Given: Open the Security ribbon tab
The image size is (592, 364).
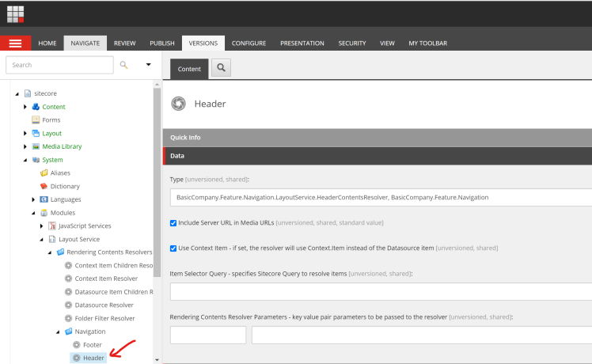Looking at the screenshot, I should coord(351,44).
